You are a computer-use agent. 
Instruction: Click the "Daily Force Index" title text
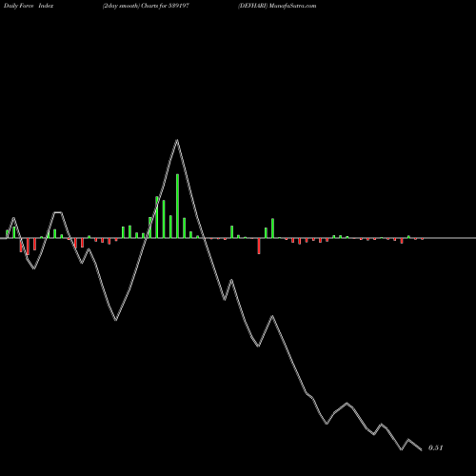(29, 6)
